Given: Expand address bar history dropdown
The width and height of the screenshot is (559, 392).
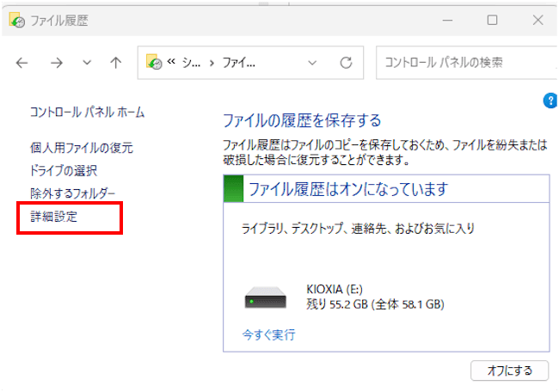Looking at the screenshot, I should (312, 63).
